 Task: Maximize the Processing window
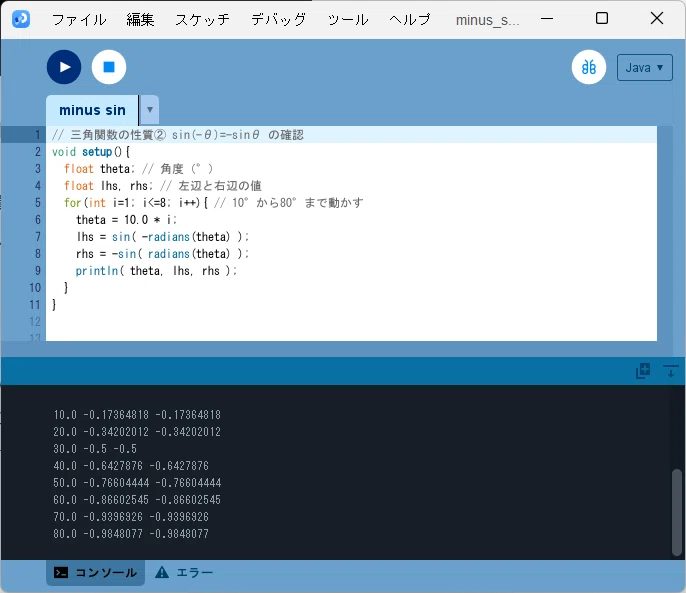602,18
